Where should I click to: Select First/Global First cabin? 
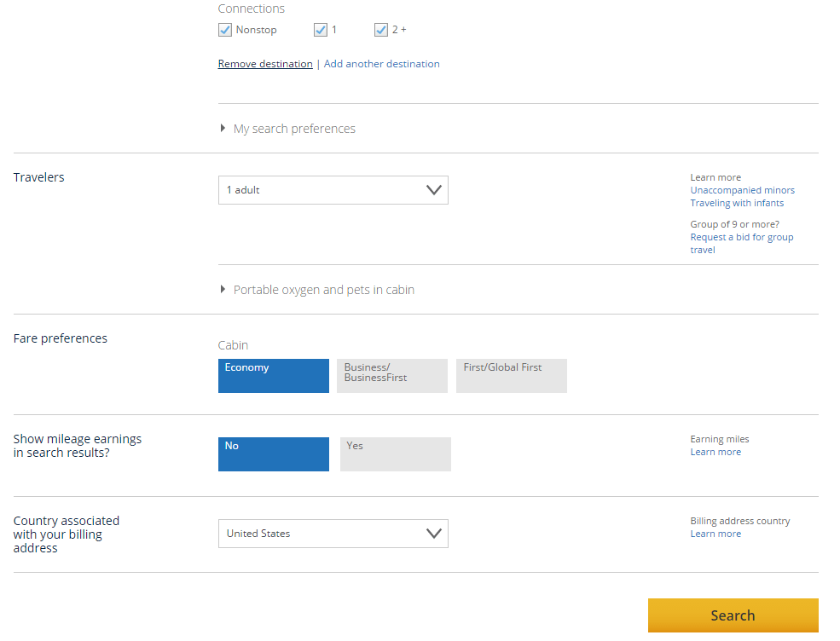512,376
